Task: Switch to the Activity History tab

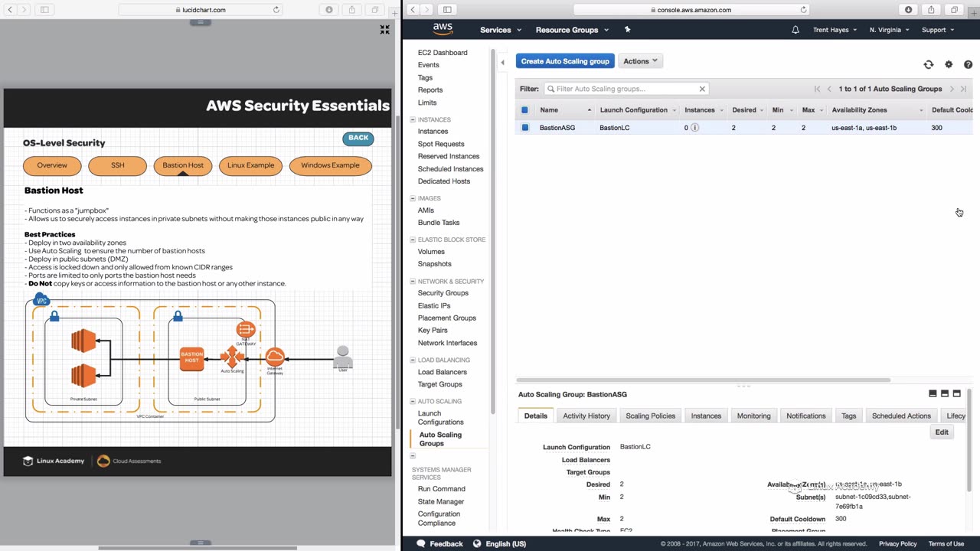Action: 586,416
